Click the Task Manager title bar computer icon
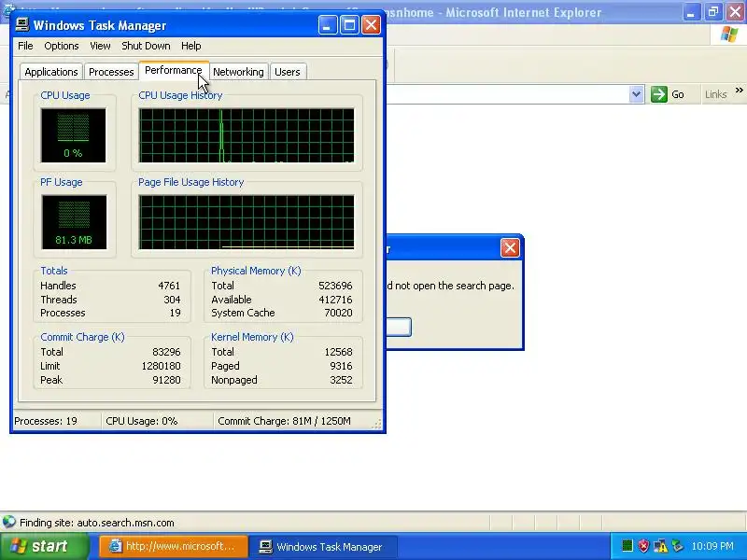The width and height of the screenshot is (747, 560). pyautogui.click(x=21, y=25)
